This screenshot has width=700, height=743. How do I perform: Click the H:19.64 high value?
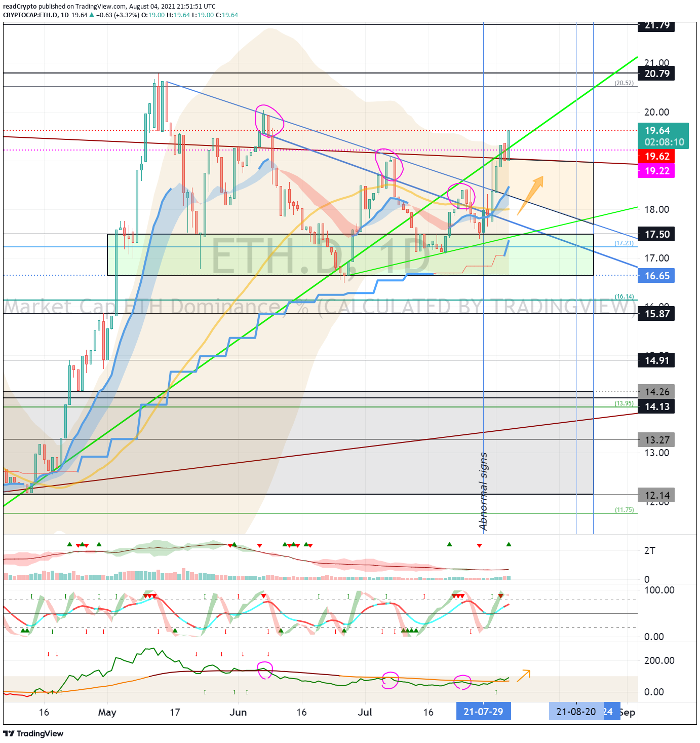click(178, 15)
